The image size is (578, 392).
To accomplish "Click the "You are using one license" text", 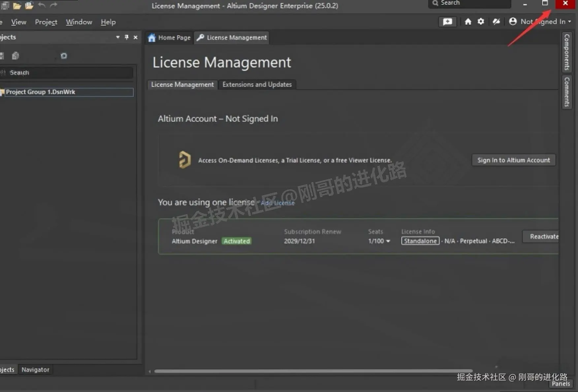I will click(x=206, y=202).
